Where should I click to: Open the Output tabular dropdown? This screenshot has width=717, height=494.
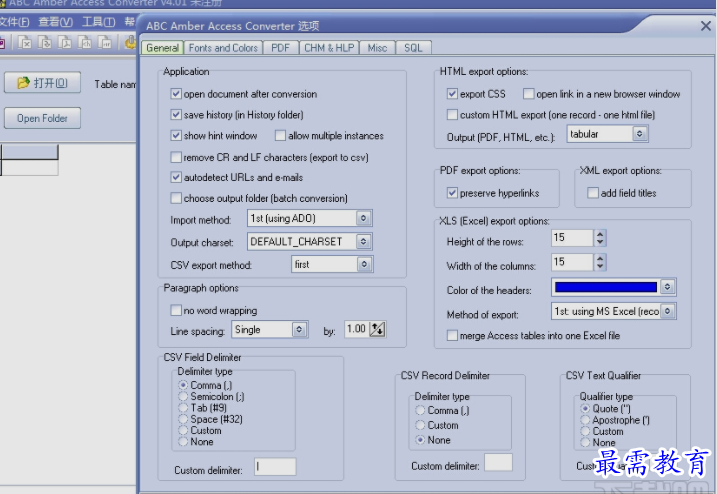point(640,134)
